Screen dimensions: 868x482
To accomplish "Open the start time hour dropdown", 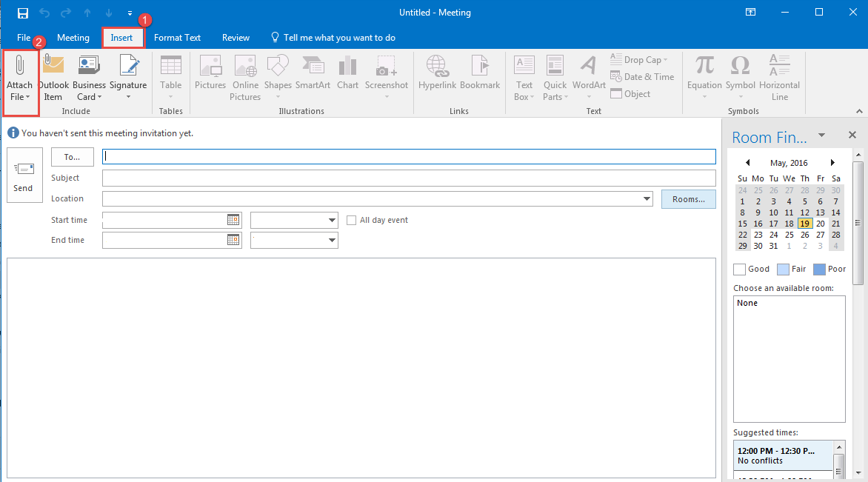I will click(332, 220).
